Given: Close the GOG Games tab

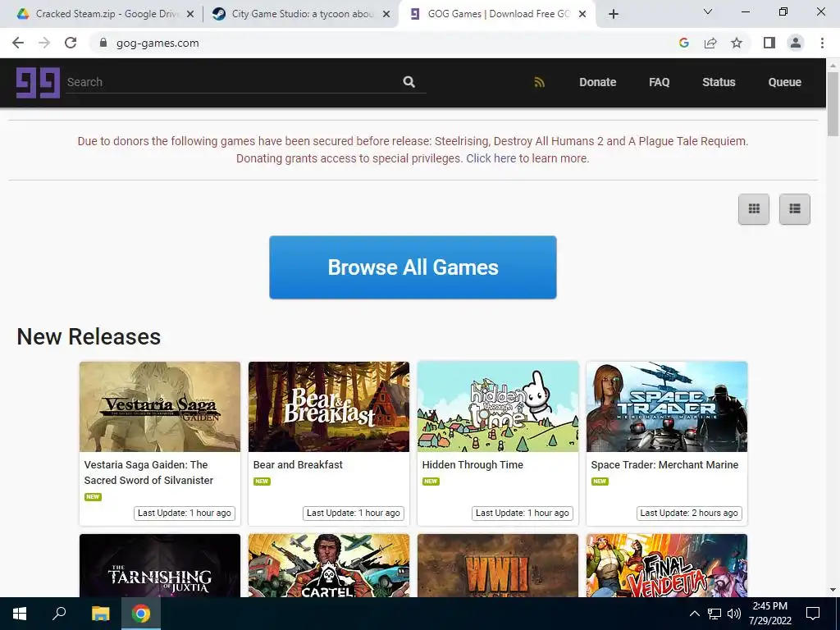Looking at the screenshot, I should click(583, 14).
